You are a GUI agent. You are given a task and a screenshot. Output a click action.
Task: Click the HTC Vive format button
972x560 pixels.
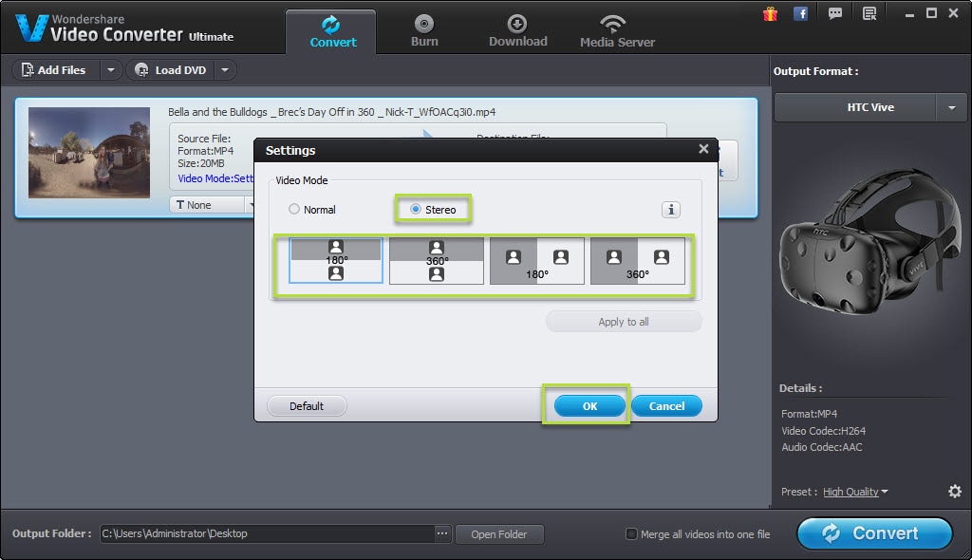click(855, 107)
